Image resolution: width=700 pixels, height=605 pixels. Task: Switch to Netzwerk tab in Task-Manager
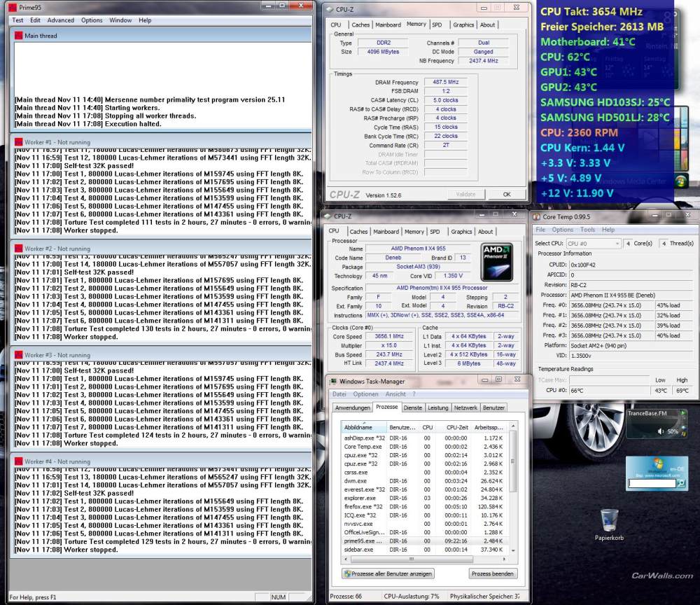point(465,408)
